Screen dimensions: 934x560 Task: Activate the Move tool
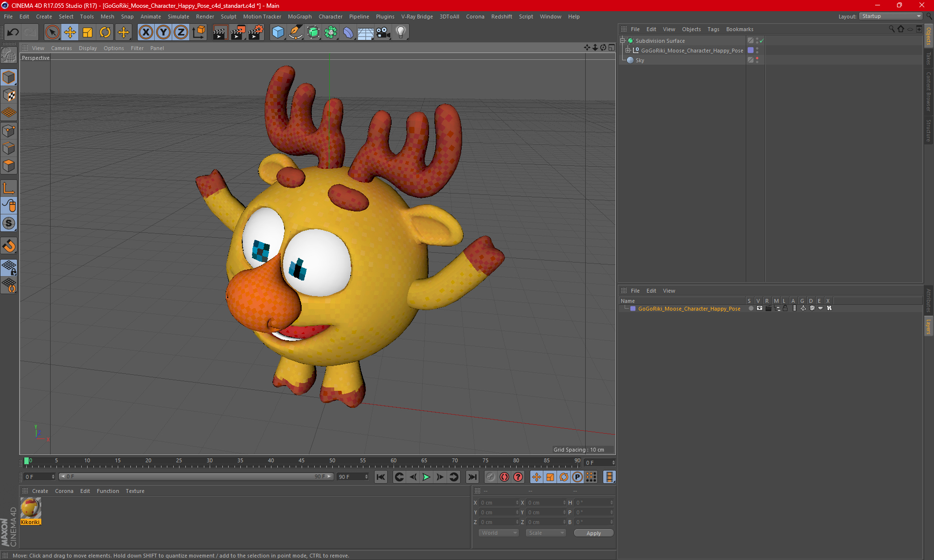pos(70,33)
